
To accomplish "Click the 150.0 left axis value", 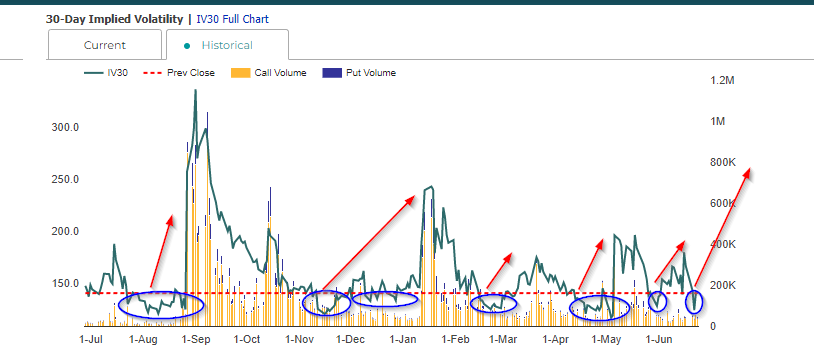I will (x=65, y=284).
